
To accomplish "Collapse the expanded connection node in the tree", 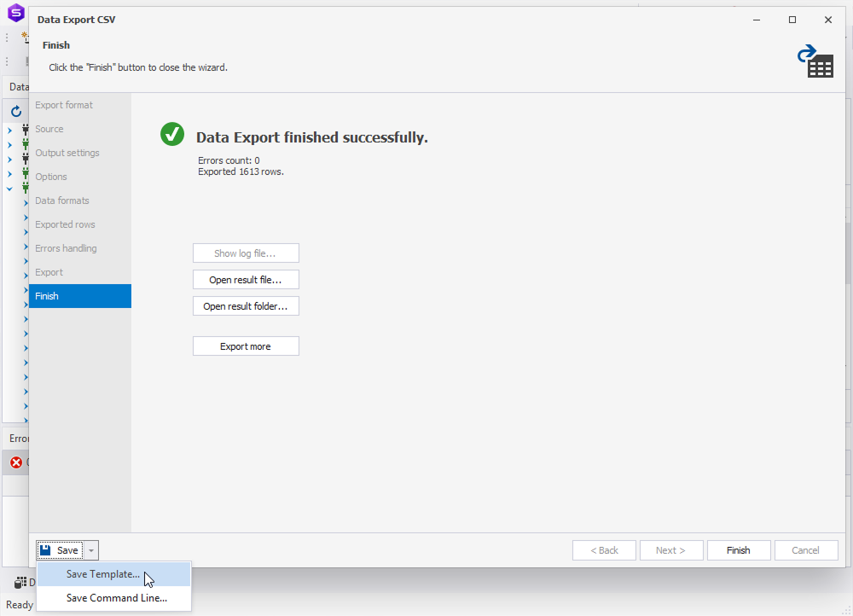I will [x=10, y=189].
